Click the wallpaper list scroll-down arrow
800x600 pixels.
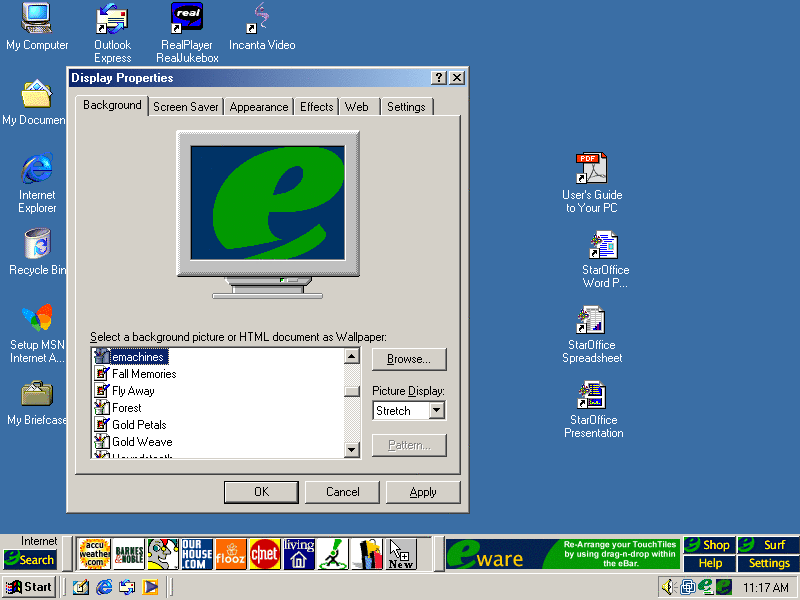click(x=352, y=450)
